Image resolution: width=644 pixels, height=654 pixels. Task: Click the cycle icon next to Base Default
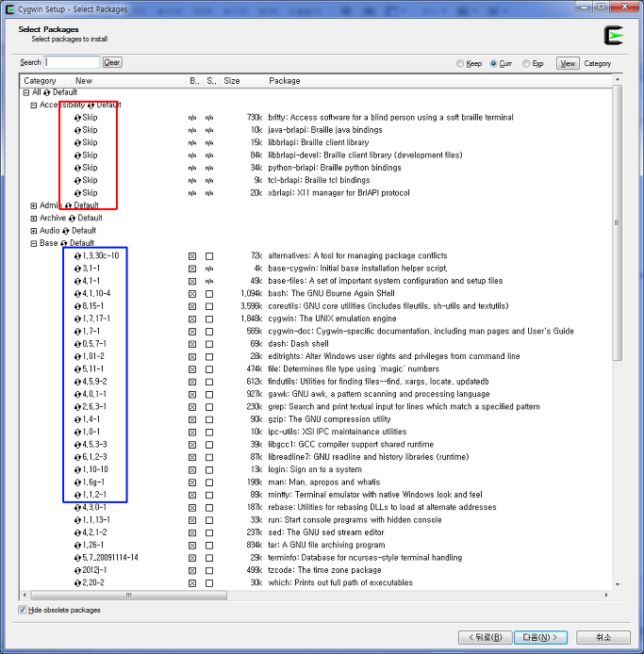coord(64,243)
